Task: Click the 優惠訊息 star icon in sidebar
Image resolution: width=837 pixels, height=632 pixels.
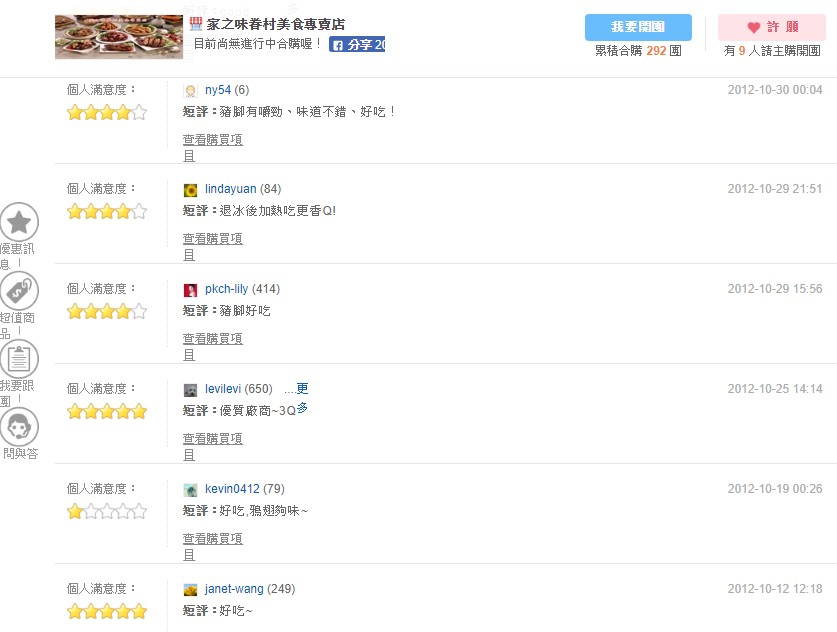Action: pos(19,222)
